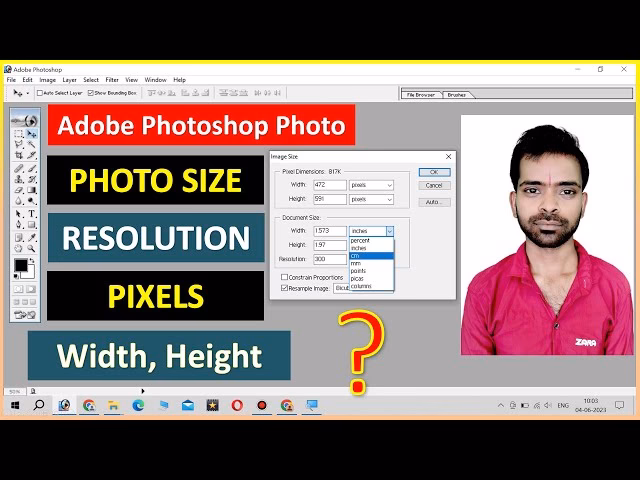Select the Lasso tool
The height and width of the screenshot is (480, 640).
pyautogui.click(x=19, y=144)
